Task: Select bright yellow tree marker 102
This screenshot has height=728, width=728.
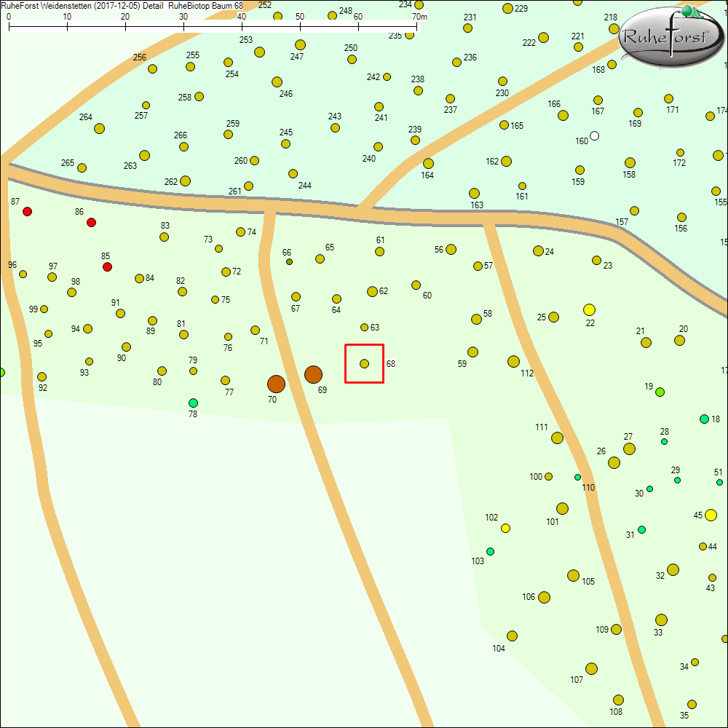Action: (505, 528)
